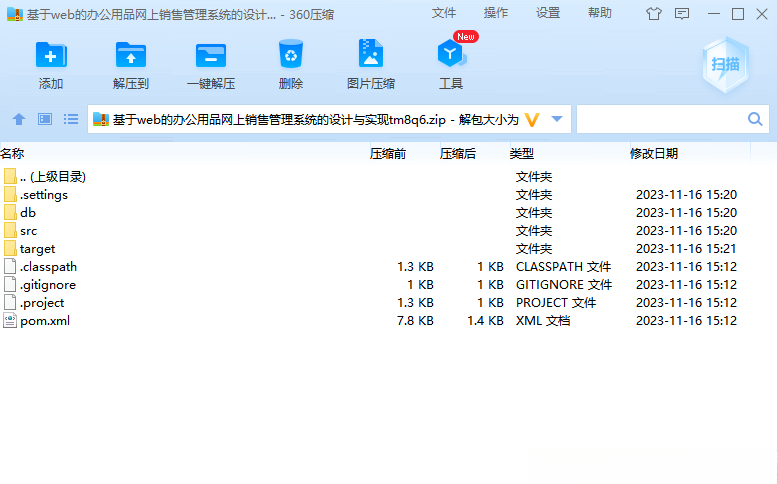This screenshot has width=778, height=484.
Task: Click the 'CLASSPATH 文件' type cell
Action: point(563,267)
